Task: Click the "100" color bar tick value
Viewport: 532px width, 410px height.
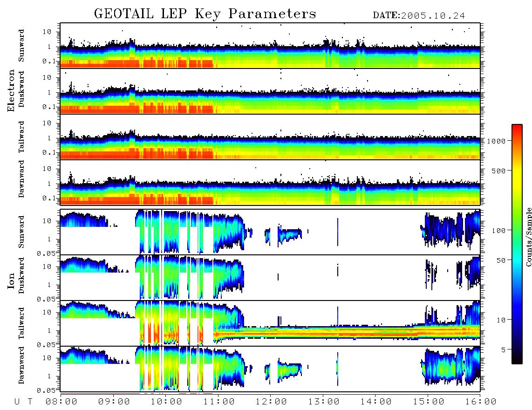Action: pyautogui.click(x=498, y=231)
